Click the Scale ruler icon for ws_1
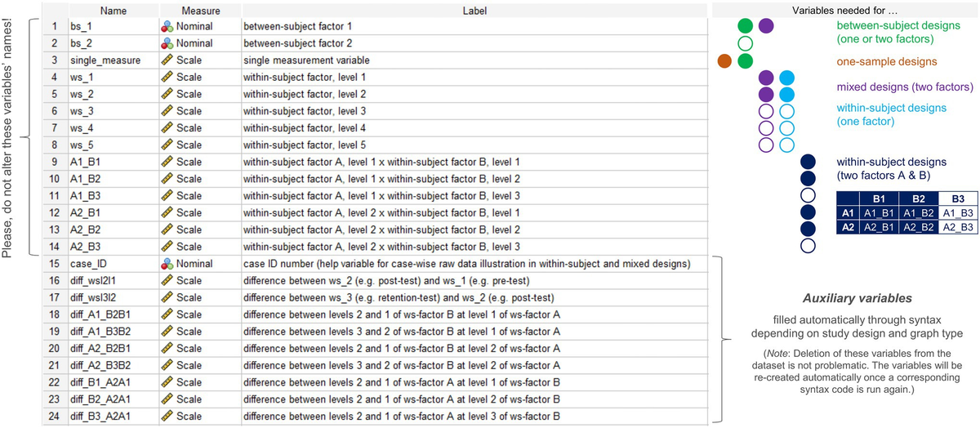980x428 pixels. click(x=167, y=77)
